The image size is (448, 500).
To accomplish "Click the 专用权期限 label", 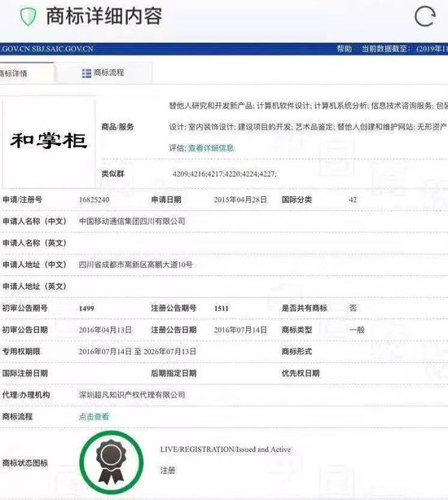I will pos(21,352).
